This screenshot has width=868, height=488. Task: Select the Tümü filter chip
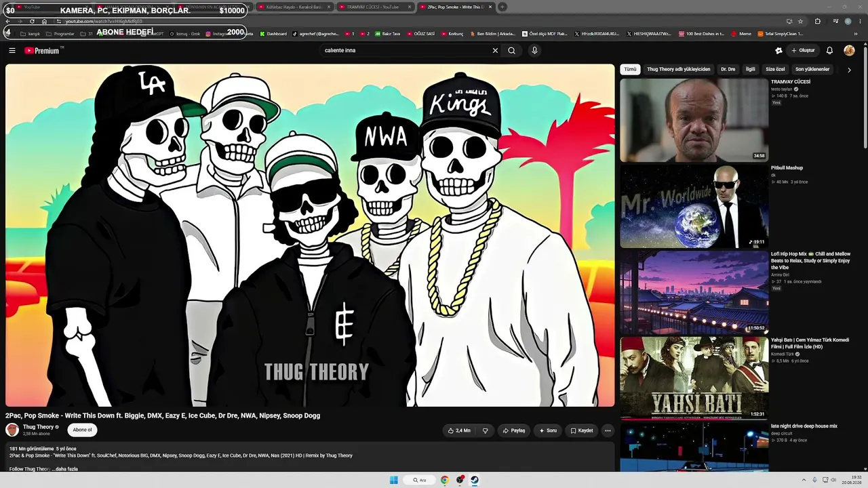pos(631,69)
